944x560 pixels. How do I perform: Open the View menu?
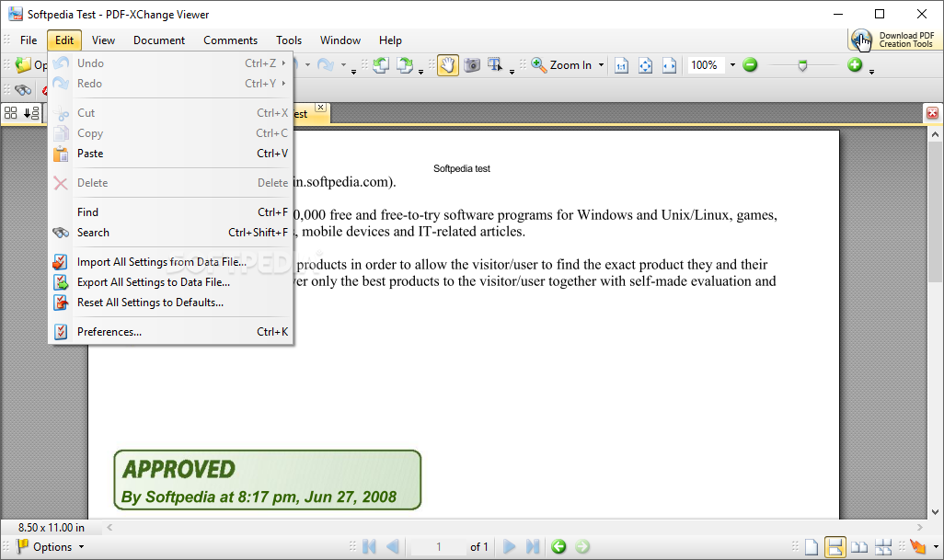click(103, 40)
